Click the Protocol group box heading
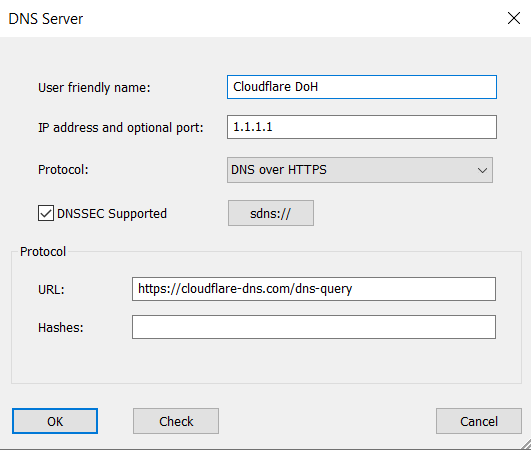Screen dimensions: 531x450 click(x=43, y=252)
